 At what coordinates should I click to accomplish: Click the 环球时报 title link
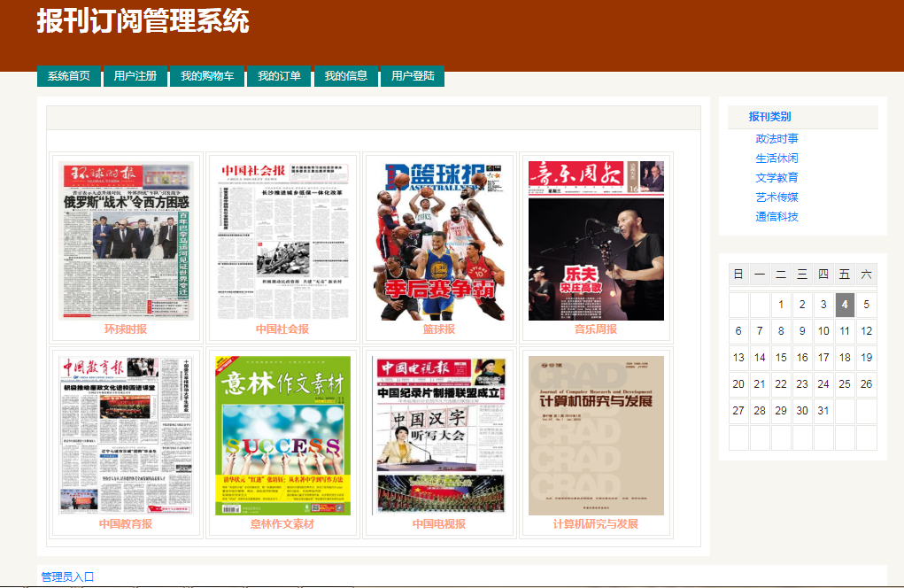click(x=126, y=329)
